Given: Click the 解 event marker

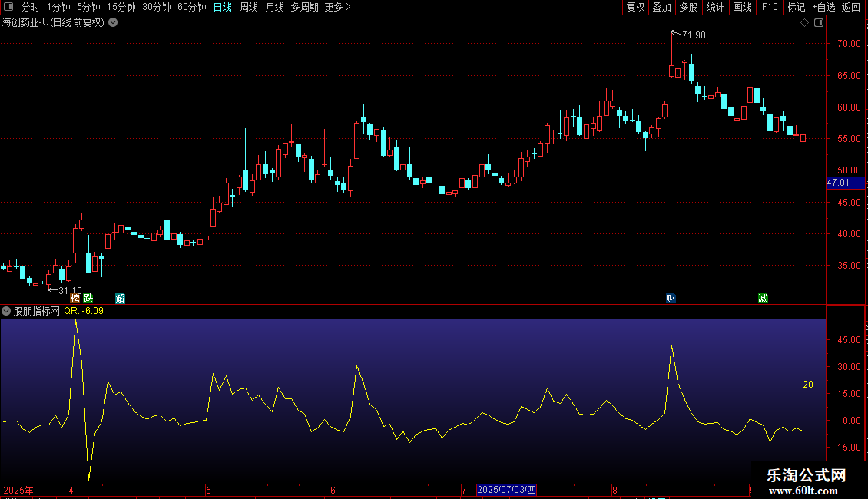Looking at the screenshot, I should click(x=120, y=298).
